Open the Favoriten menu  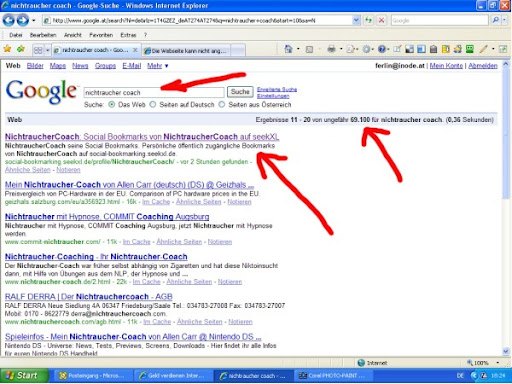tap(101, 35)
